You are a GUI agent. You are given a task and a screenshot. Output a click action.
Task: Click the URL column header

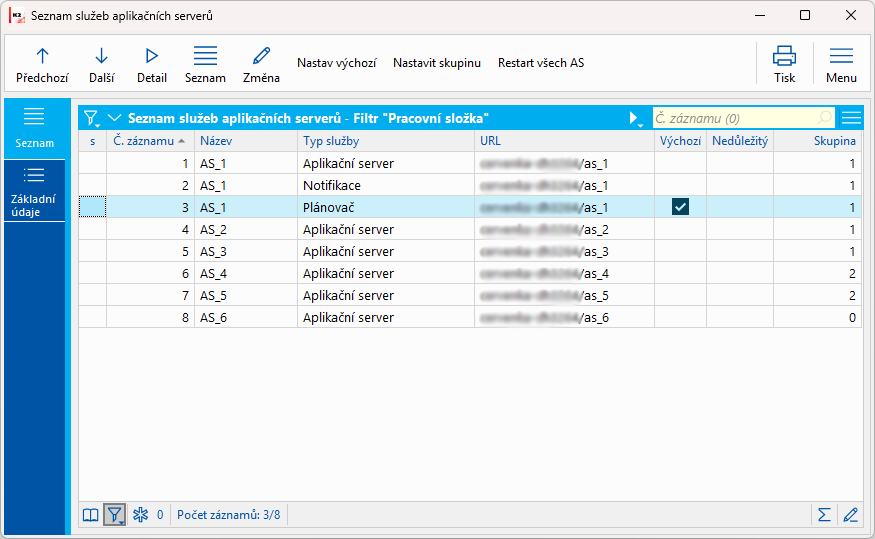[x=564, y=141]
